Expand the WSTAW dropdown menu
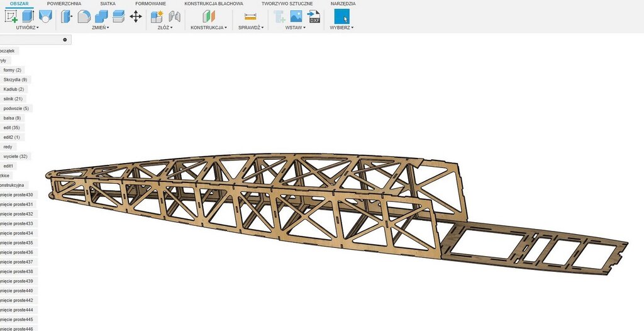The height and width of the screenshot is (331, 644). [295, 28]
